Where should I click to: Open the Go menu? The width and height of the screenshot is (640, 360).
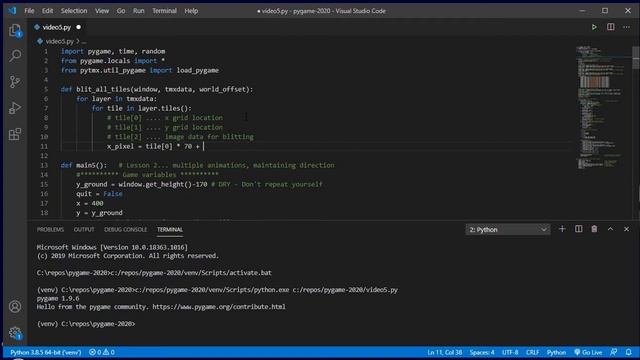[x=121, y=11]
